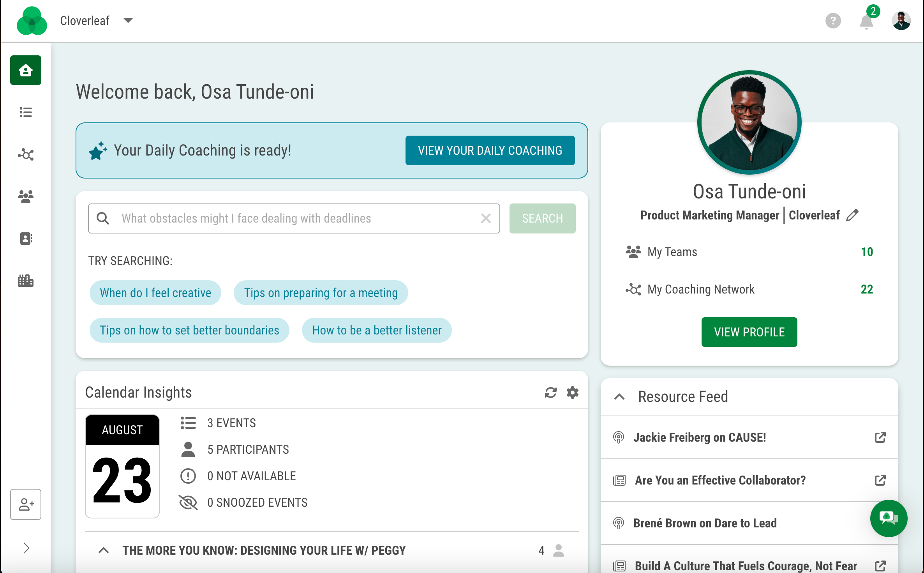Screen dimensions: 924x573
Task: Click the invite user icon in sidebar
Action: pyautogui.click(x=26, y=504)
